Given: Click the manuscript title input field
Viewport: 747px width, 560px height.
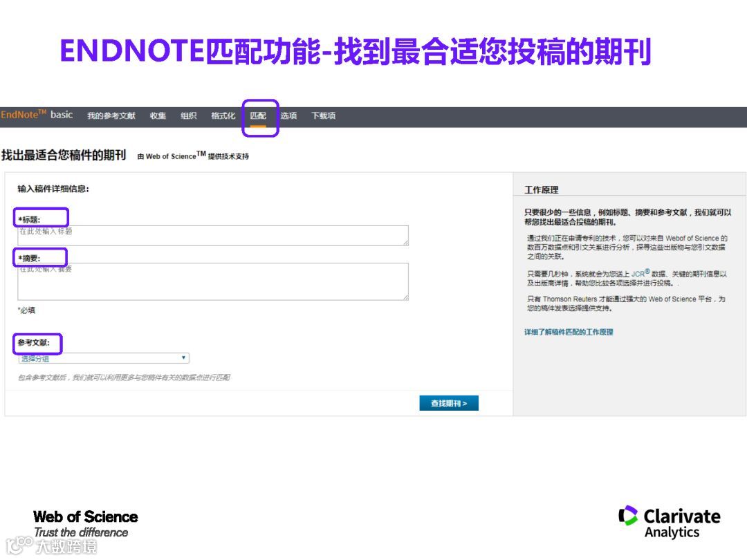Looking at the screenshot, I should [x=213, y=236].
